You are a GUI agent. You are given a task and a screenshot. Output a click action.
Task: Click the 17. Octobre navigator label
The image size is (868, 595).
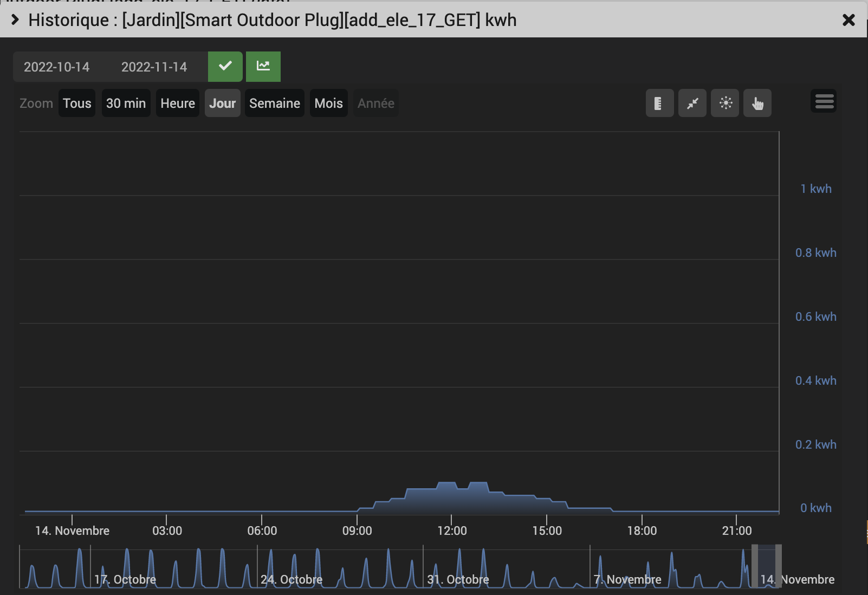(x=125, y=579)
